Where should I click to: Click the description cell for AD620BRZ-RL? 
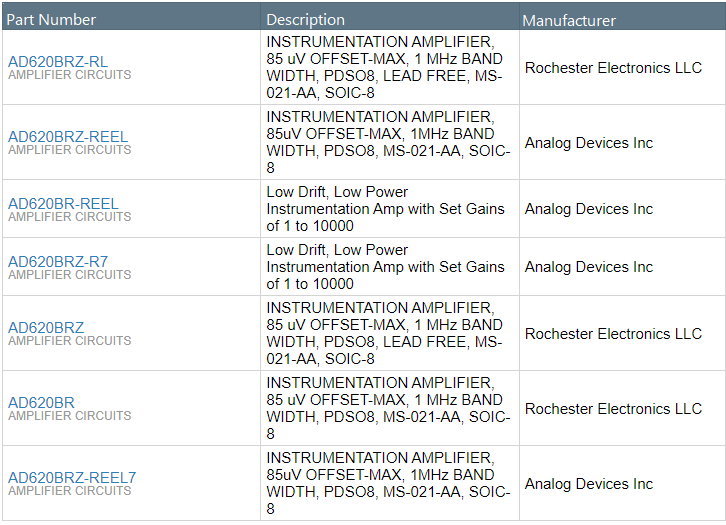[x=385, y=67]
